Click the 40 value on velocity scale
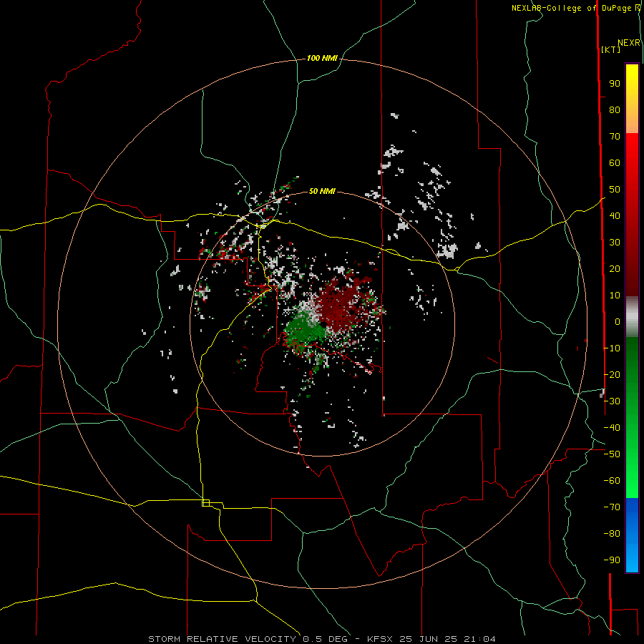This screenshot has height=644, width=644. point(615,215)
